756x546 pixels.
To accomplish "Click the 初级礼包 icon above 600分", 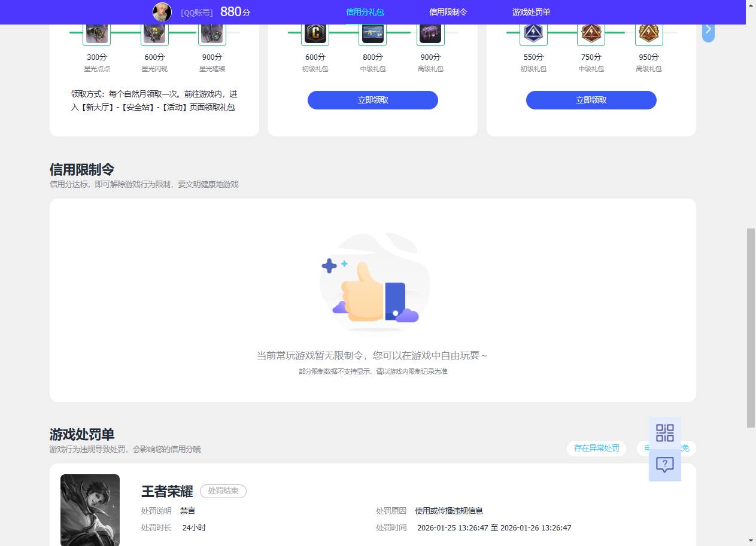I will point(315,33).
